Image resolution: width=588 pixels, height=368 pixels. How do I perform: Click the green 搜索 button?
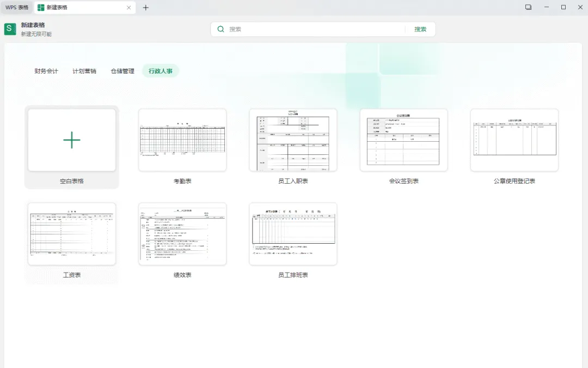420,29
